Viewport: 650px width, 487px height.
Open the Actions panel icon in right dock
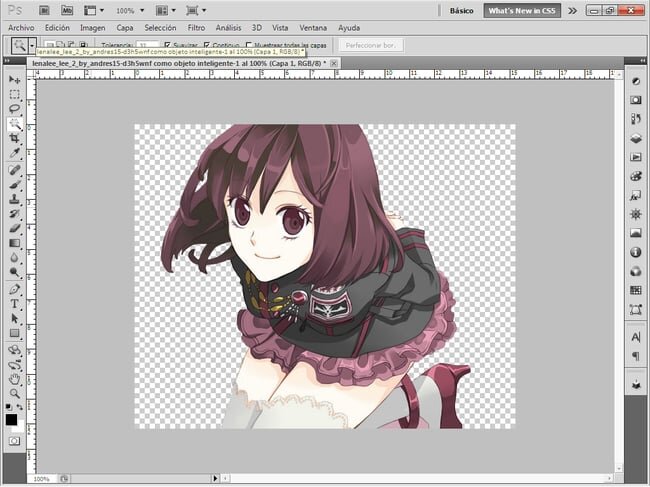point(636,157)
